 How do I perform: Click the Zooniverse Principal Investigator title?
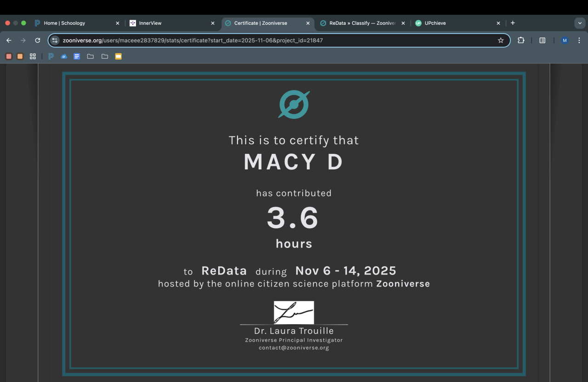(294, 340)
